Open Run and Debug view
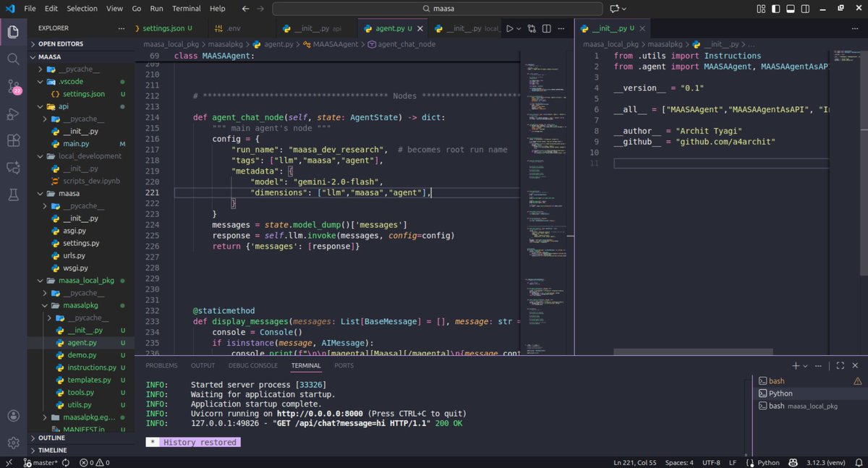Viewport: 868px width, 468px height. (x=13, y=114)
